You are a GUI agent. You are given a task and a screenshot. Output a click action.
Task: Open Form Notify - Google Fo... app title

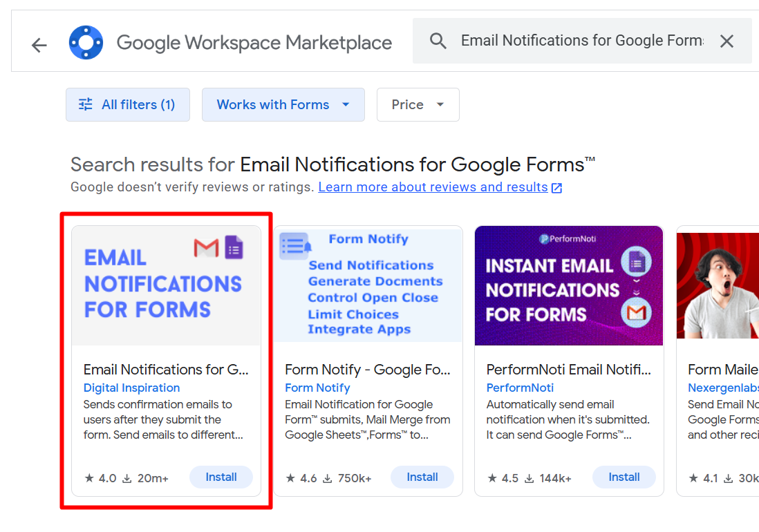point(367,370)
